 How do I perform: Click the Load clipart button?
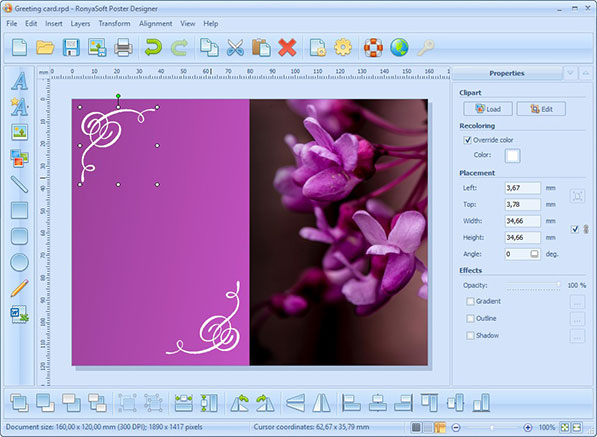488,109
